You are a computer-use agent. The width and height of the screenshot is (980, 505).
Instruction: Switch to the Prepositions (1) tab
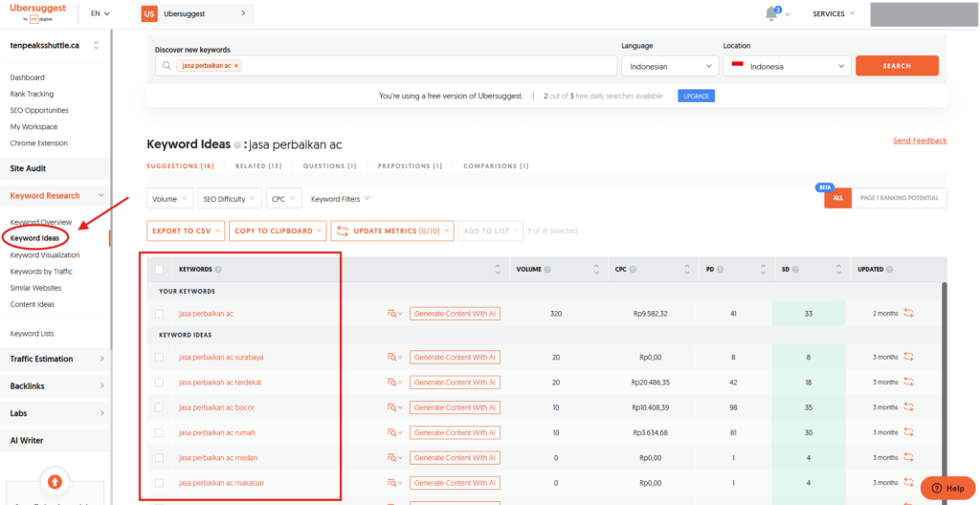click(410, 166)
